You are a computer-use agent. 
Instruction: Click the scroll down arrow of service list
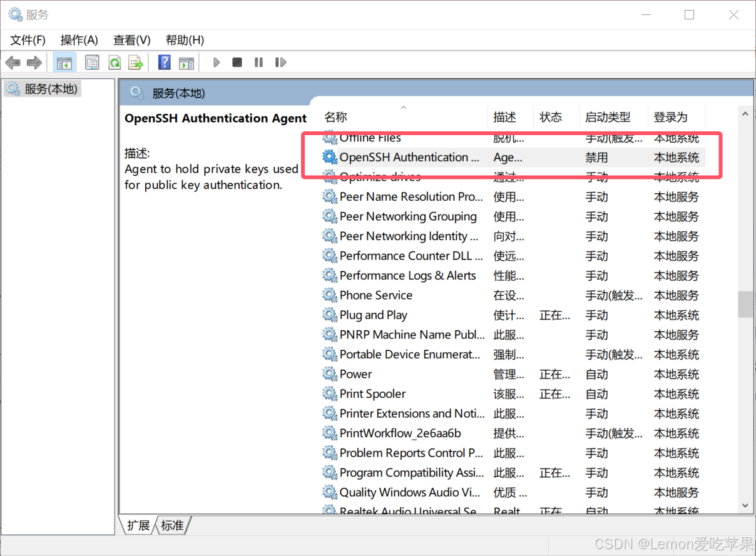745,505
